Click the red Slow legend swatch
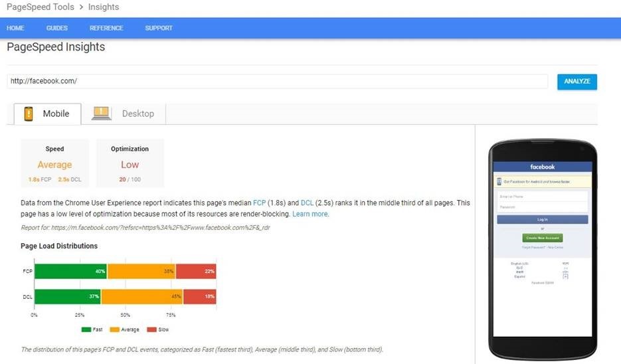 click(x=151, y=329)
